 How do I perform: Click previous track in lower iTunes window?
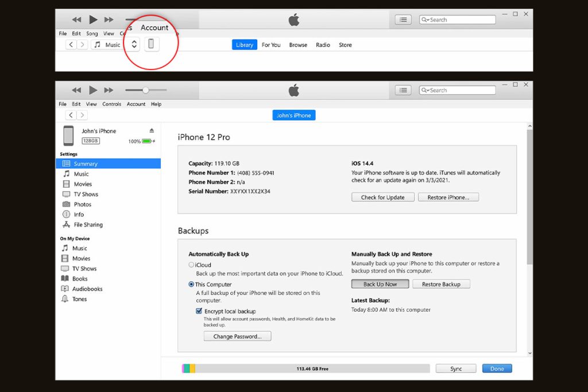(76, 90)
